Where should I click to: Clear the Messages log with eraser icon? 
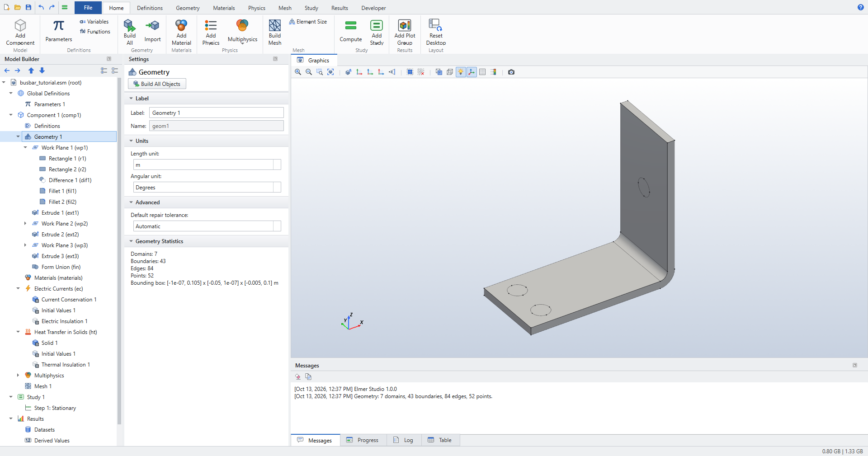pyautogui.click(x=298, y=376)
